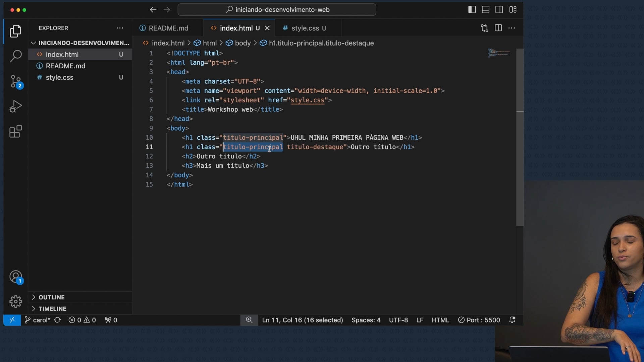Change language mode via HTML status item
The height and width of the screenshot is (362, 644).
point(440,320)
